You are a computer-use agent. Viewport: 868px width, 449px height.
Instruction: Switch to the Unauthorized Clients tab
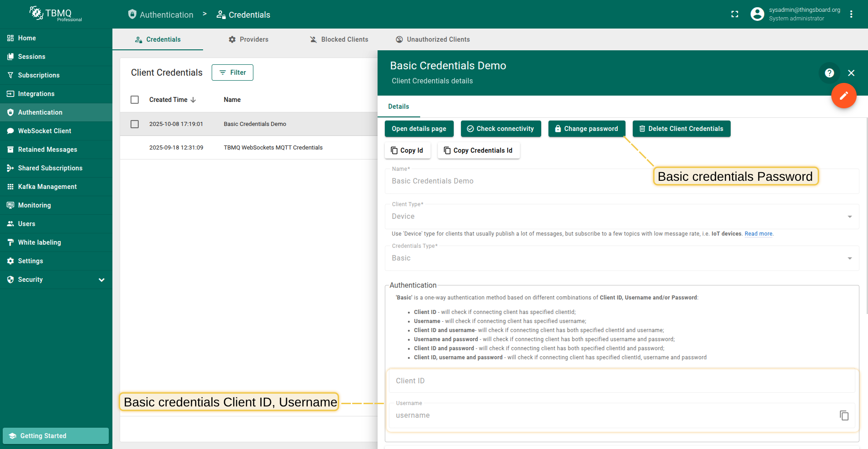tap(432, 39)
